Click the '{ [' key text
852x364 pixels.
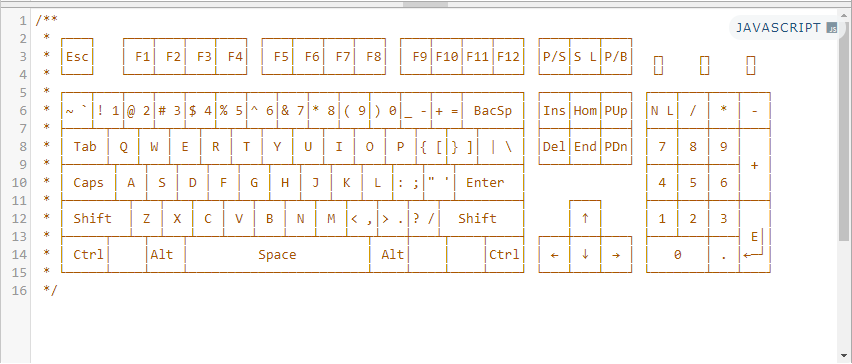pos(431,147)
